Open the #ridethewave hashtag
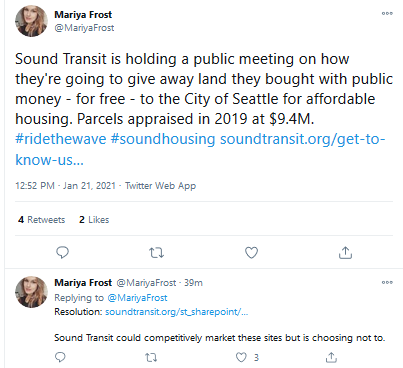Screen dimensions: 403x368 (61, 139)
